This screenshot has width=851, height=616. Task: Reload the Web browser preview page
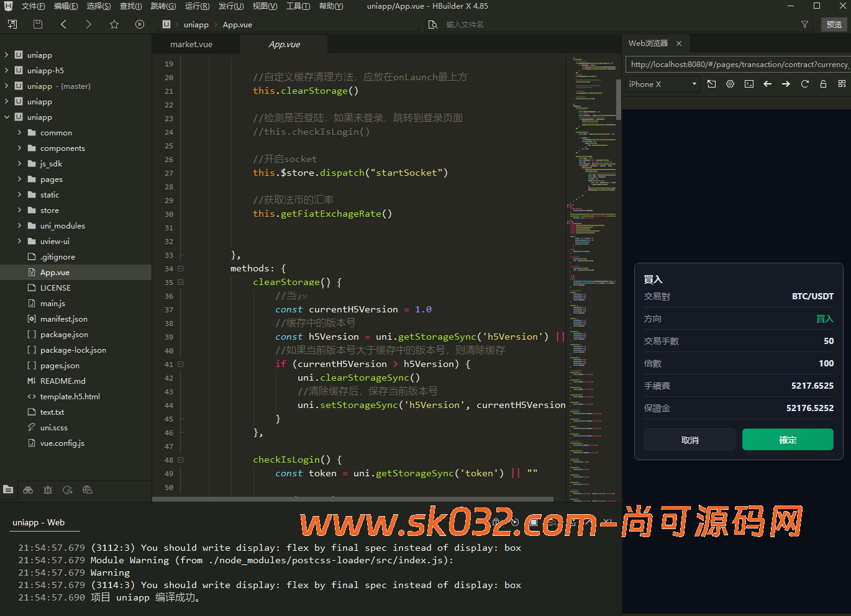click(x=805, y=84)
